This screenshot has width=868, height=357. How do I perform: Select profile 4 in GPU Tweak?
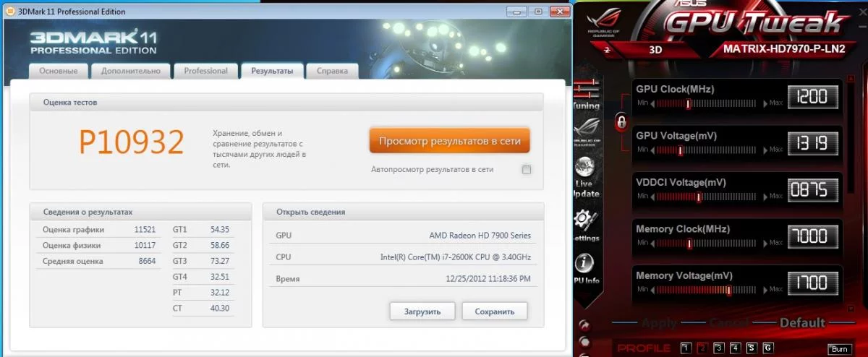click(x=735, y=348)
